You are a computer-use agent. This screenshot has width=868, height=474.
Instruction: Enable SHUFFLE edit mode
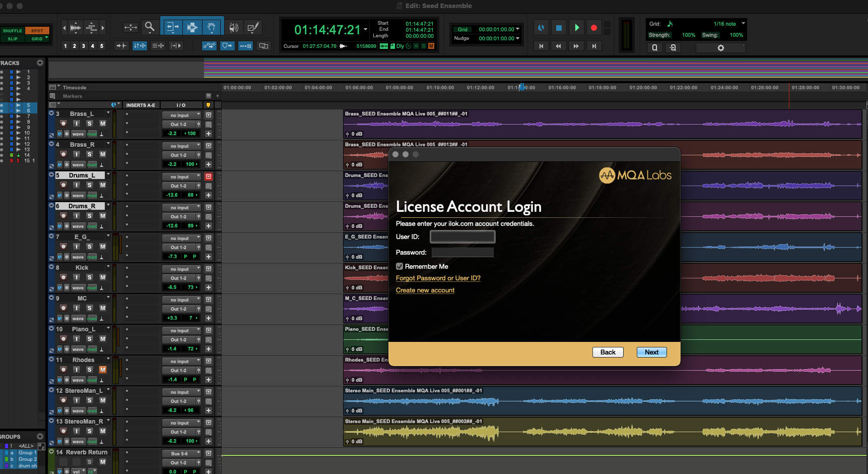[x=13, y=31]
